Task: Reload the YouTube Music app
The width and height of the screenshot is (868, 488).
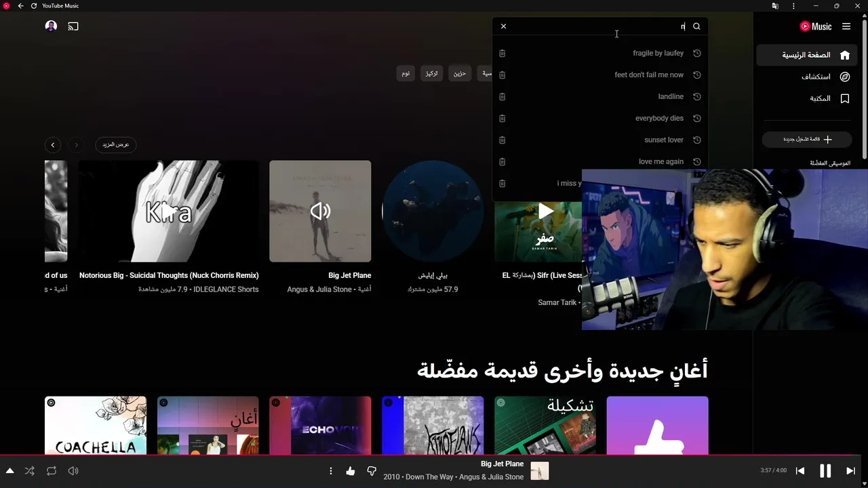Action: [x=34, y=6]
